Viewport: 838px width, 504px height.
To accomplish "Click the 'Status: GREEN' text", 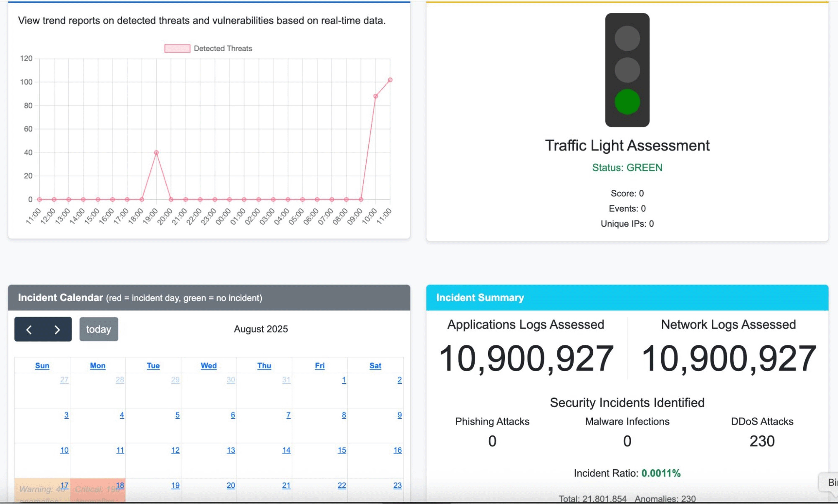I will tap(627, 167).
